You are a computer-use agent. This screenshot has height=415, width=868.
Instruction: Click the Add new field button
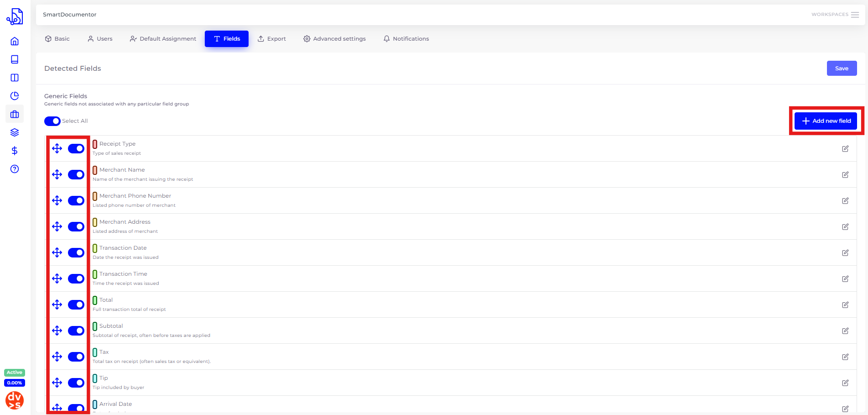pos(826,121)
